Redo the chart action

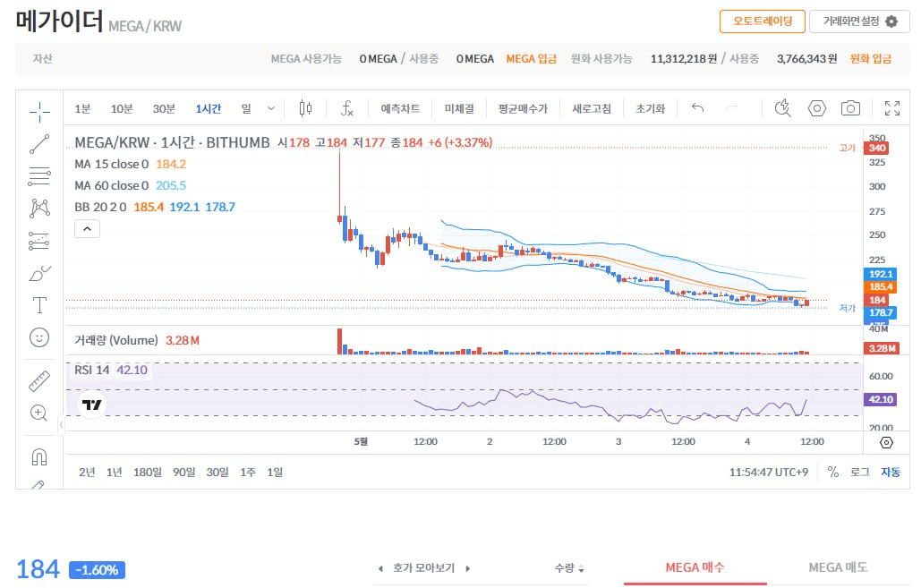732,108
